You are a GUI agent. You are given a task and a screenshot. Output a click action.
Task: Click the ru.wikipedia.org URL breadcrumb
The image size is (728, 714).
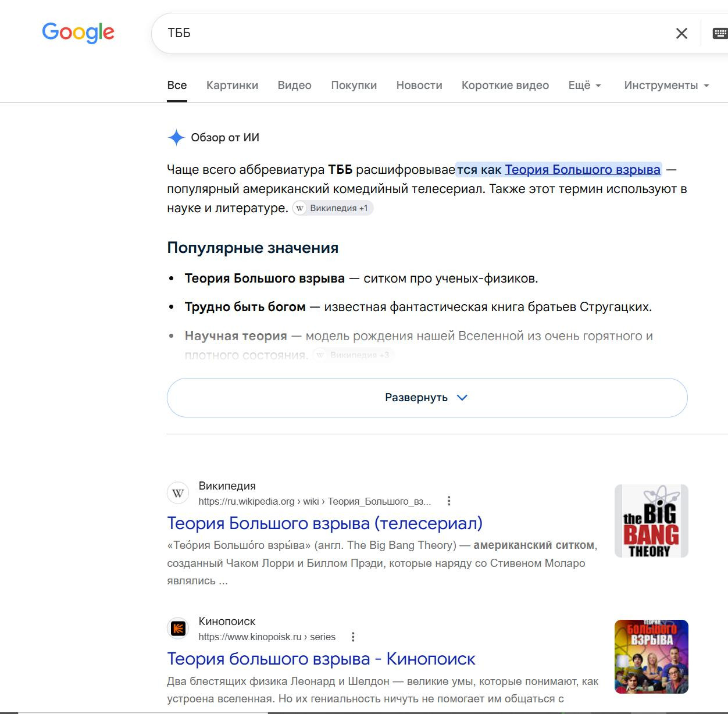click(x=315, y=501)
